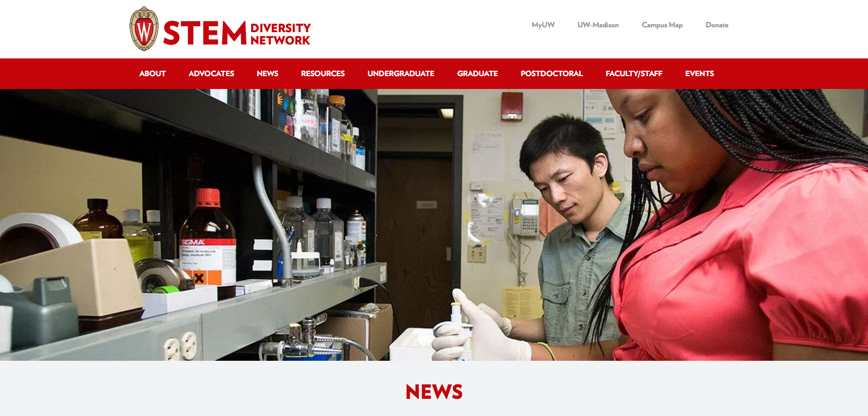Click the red fire alarm in the photo
This screenshot has height=416, width=868.
click(511, 106)
